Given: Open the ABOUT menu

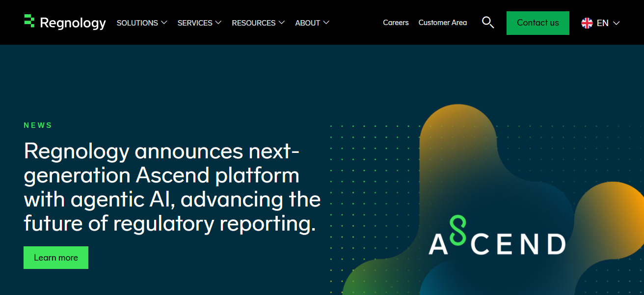Looking at the screenshot, I should 307,23.
